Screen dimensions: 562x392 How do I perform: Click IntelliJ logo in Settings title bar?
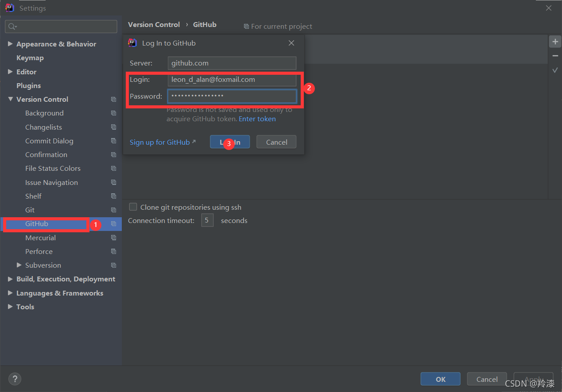pyautogui.click(x=10, y=8)
